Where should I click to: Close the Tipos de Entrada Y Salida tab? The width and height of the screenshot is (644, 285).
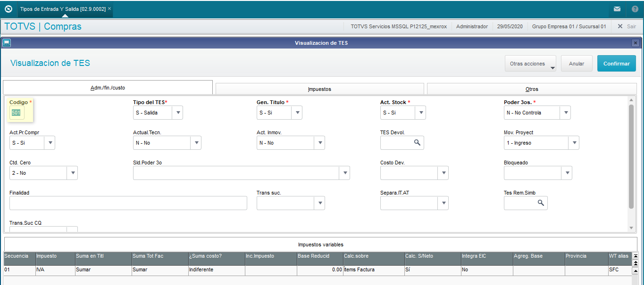[x=109, y=9]
